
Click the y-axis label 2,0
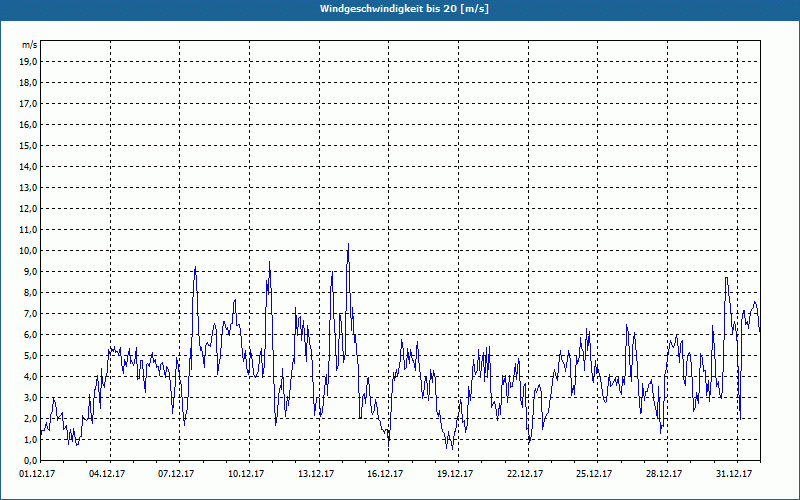point(30,418)
